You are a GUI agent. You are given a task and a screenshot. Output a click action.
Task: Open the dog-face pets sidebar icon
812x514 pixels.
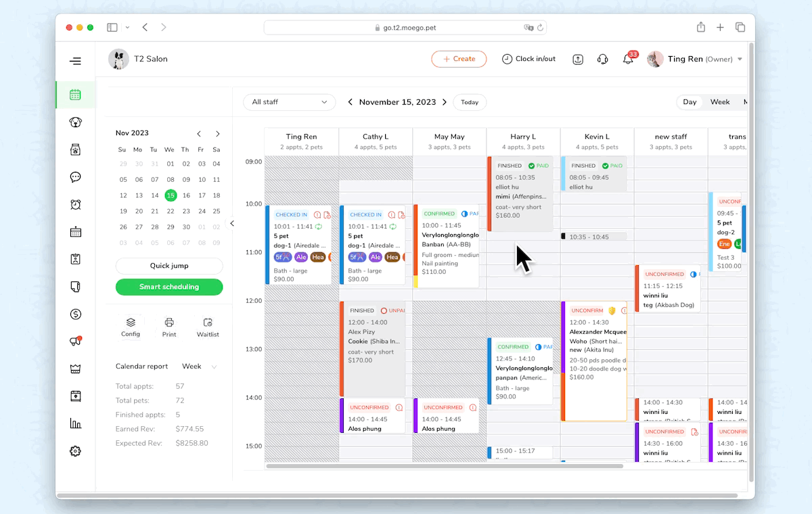coord(75,122)
